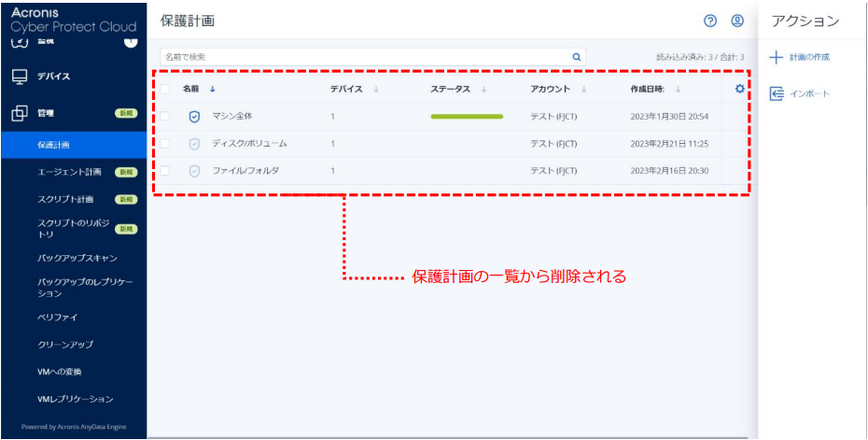
Task: Select バックアップスキャン in the sidebar
Action: tap(77, 258)
